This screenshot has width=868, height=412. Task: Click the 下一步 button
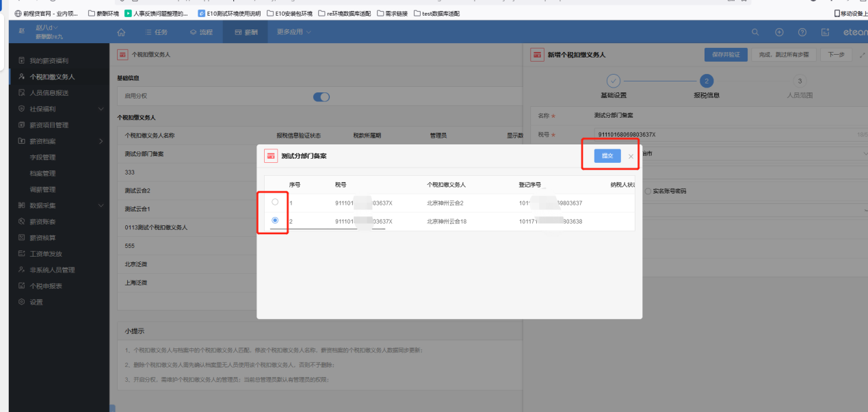point(836,55)
